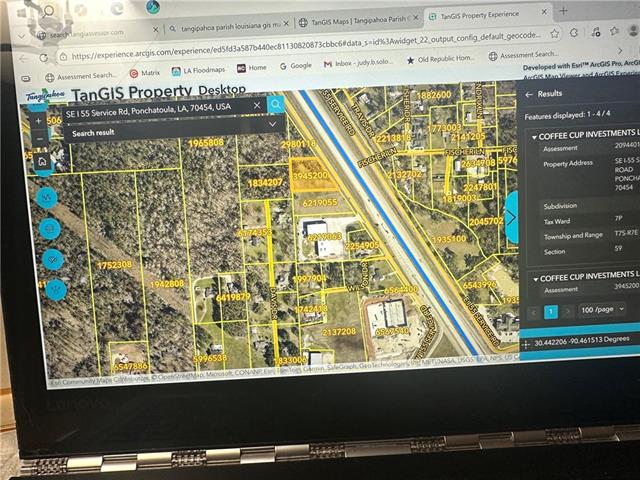
Task: Clear the address search box
Action: pos(257,106)
